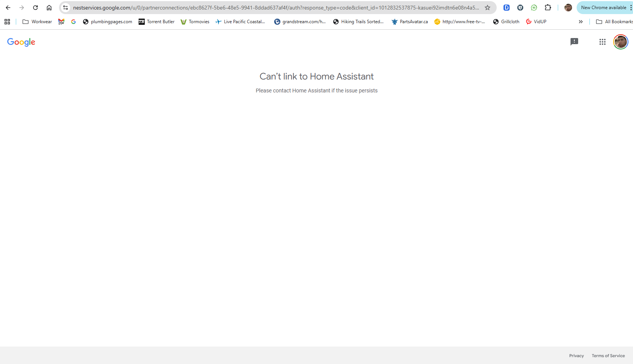633x364 pixels.
Task: Open the blue D extension icon
Action: click(x=507, y=8)
